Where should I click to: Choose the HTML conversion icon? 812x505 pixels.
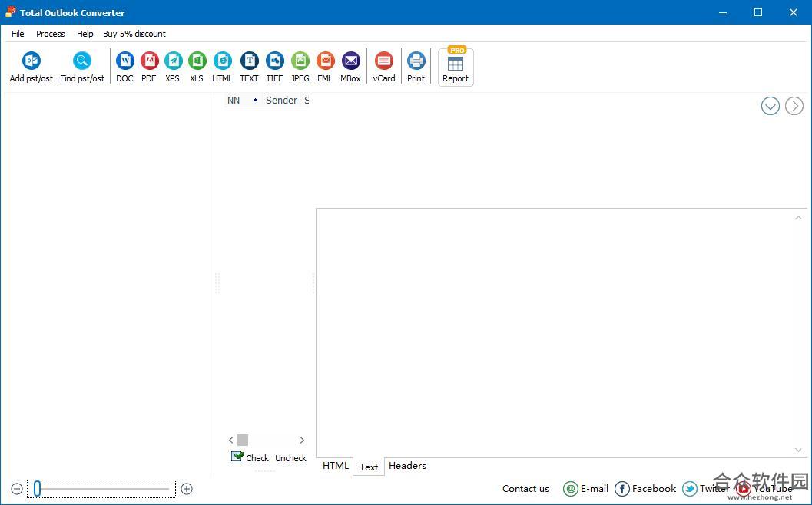tap(222, 61)
